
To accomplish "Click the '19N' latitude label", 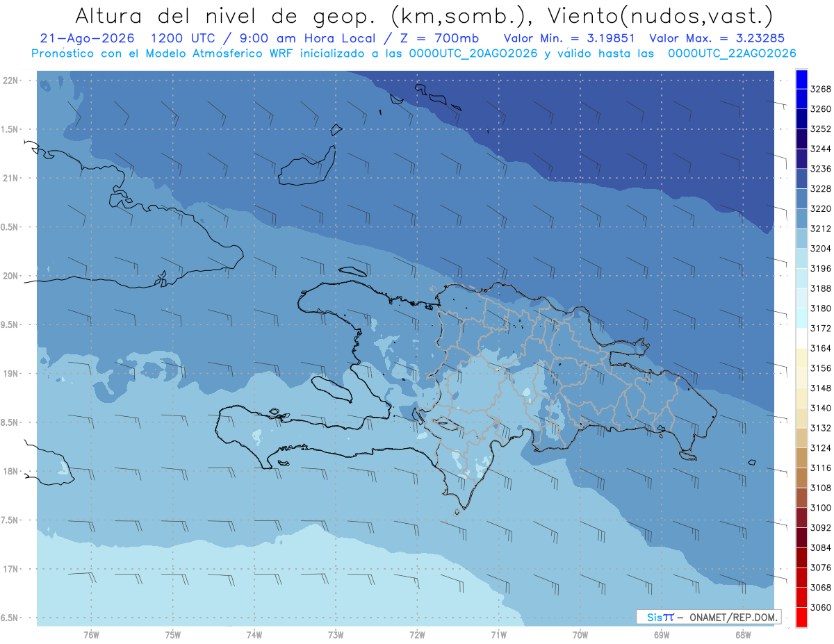I will [x=12, y=374].
